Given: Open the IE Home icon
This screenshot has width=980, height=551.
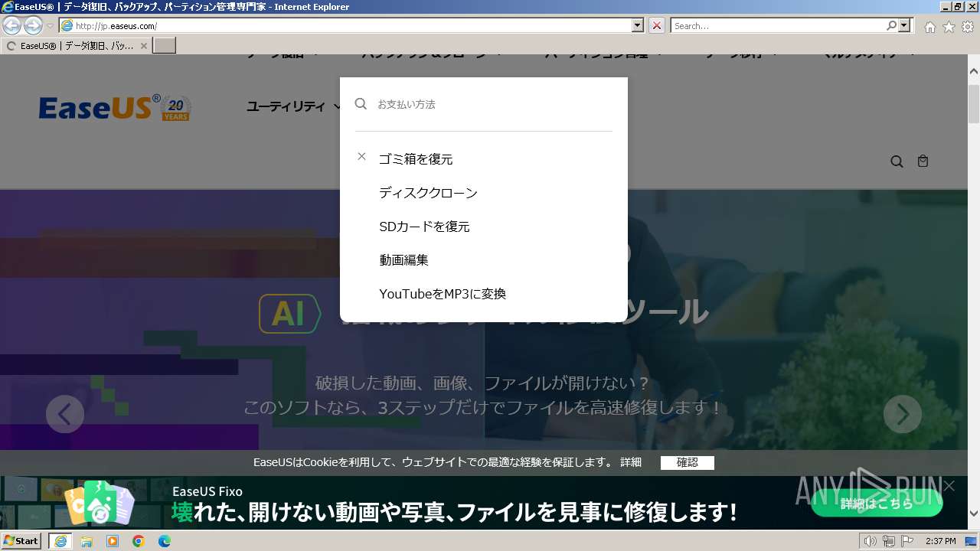Looking at the screenshot, I should coord(929,27).
